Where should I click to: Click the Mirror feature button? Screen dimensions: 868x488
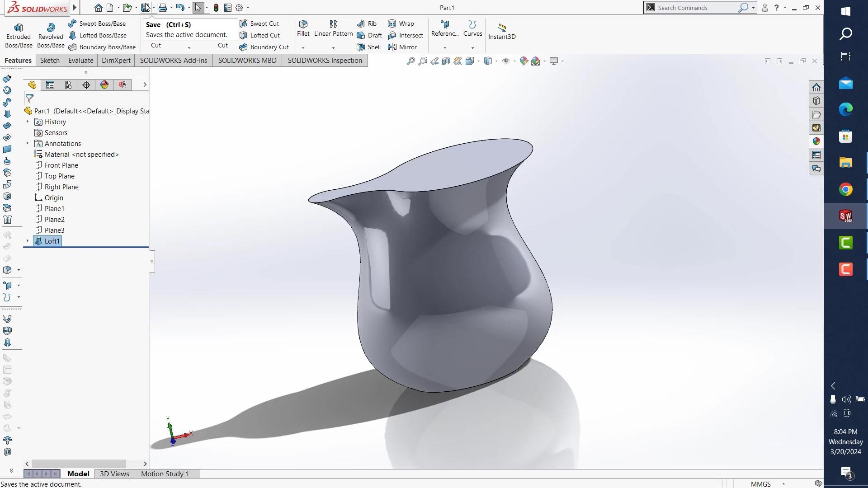click(402, 47)
